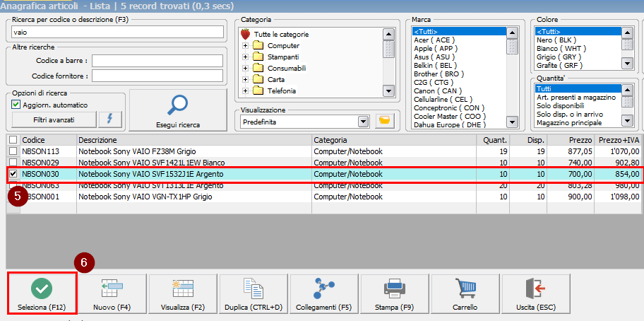Select Grafite ( GRF ) color
Screen dimensions: 644x321
coord(578,65)
